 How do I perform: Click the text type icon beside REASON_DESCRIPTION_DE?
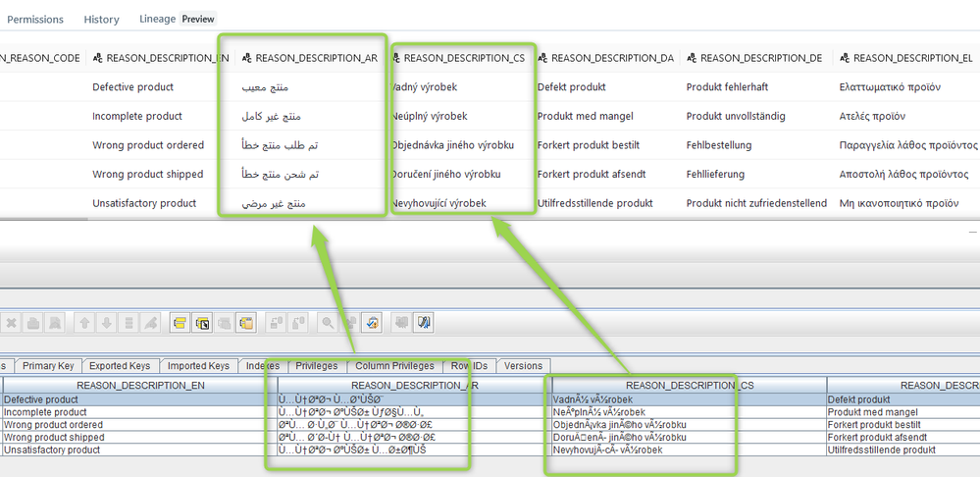[x=692, y=58]
